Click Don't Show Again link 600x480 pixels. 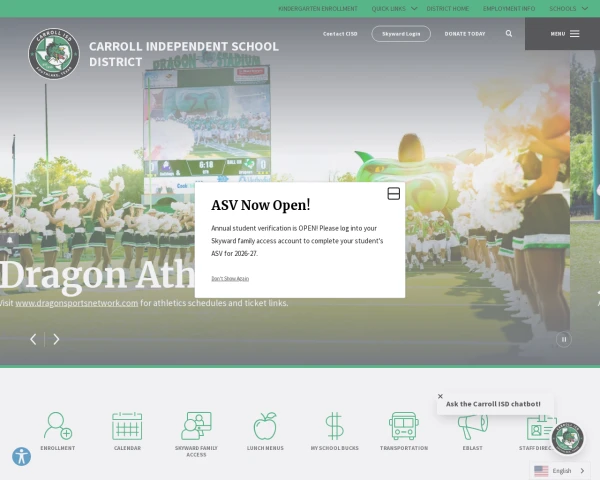(x=230, y=279)
